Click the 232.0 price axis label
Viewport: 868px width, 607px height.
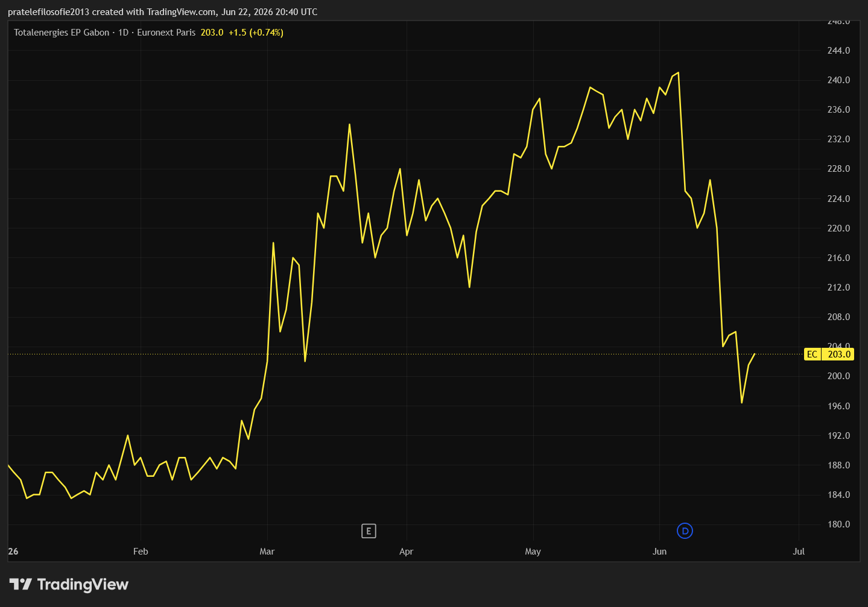[x=838, y=139]
